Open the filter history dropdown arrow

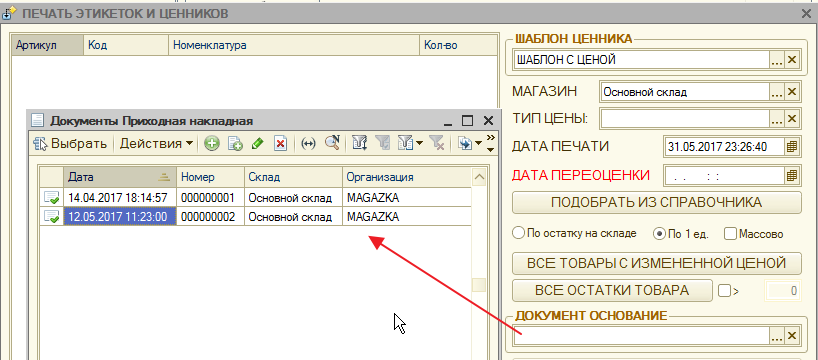click(418, 144)
